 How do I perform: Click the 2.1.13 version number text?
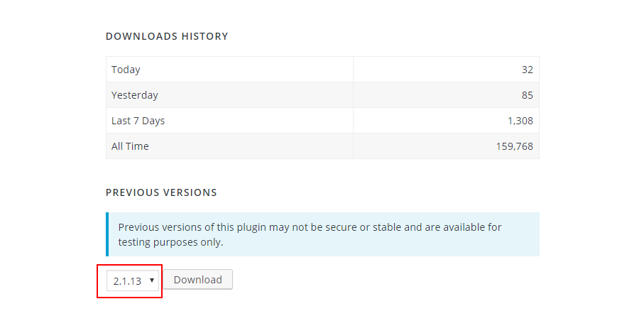click(127, 281)
